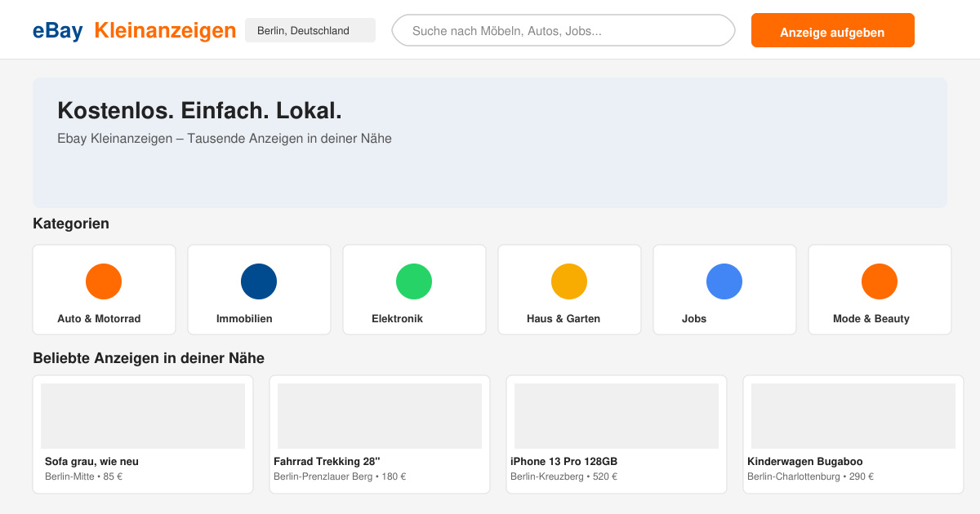Image resolution: width=980 pixels, height=514 pixels.
Task: Click the Berlin-Charlottenburg • 290 € text
Action: coord(810,476)
